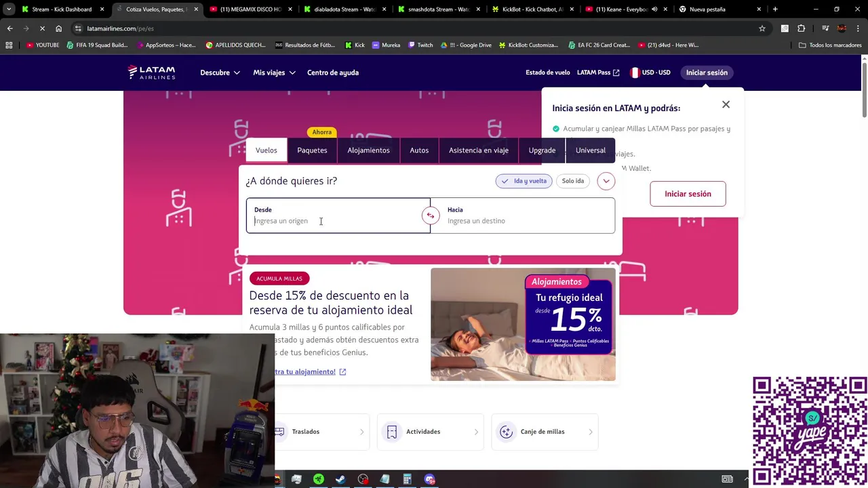The width and height of the screenshot is (868, 488).
Task: Switch to Stream - Kick Dashboard tab
Action: pos(62,9)
